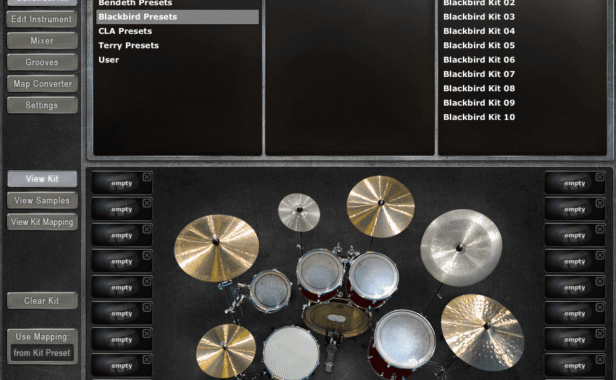Click the small blue-rimmed tom at far left

[x=271, y=291]
